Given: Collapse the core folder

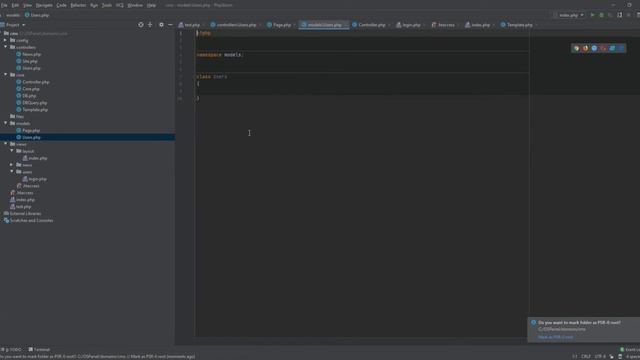Looking at the screenshot, I should tap(5, 75).
